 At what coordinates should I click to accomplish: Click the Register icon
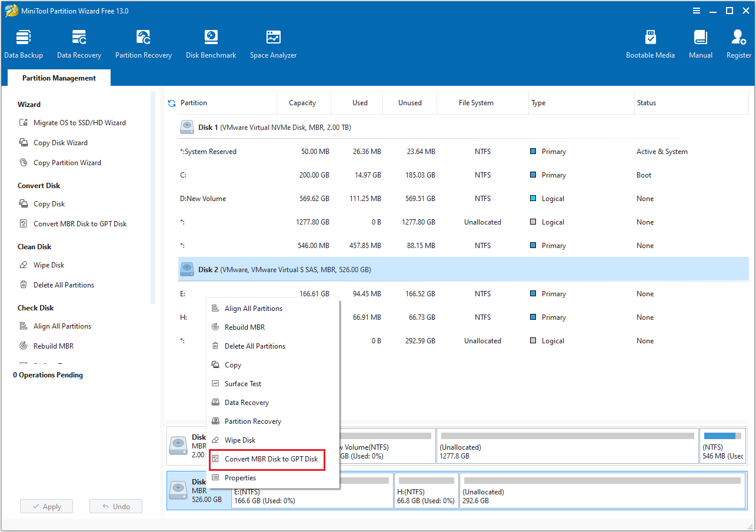738,42
